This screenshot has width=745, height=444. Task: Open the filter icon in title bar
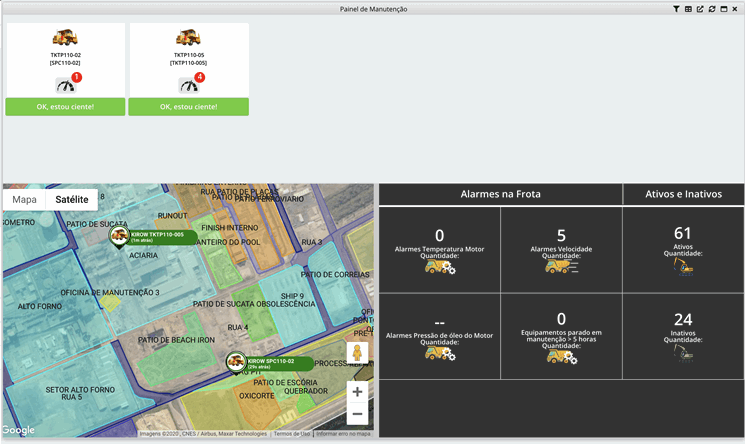point(676,9)
